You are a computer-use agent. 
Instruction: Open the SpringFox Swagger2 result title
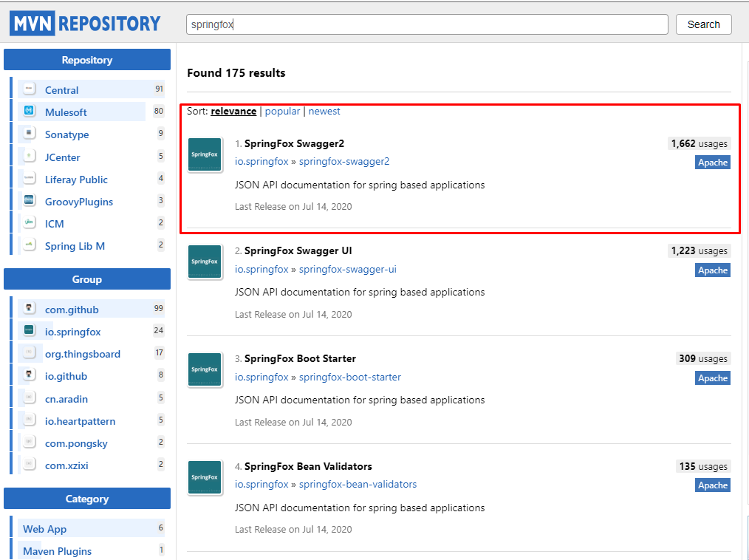[x=294, y=144]
